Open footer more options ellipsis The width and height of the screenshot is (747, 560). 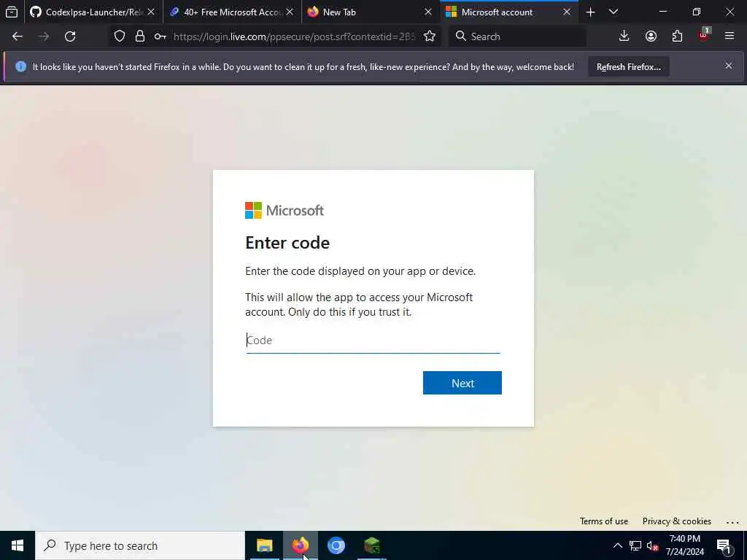click(732, 522)
